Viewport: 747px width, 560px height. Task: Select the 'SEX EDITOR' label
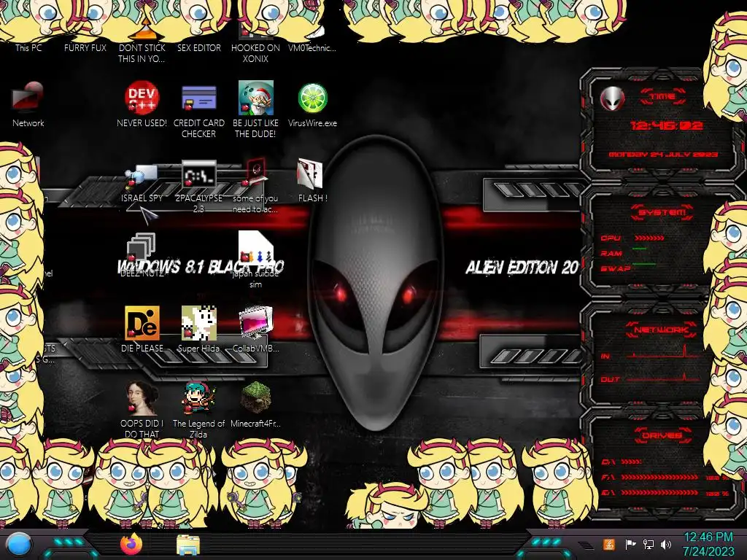coord(199,47)
